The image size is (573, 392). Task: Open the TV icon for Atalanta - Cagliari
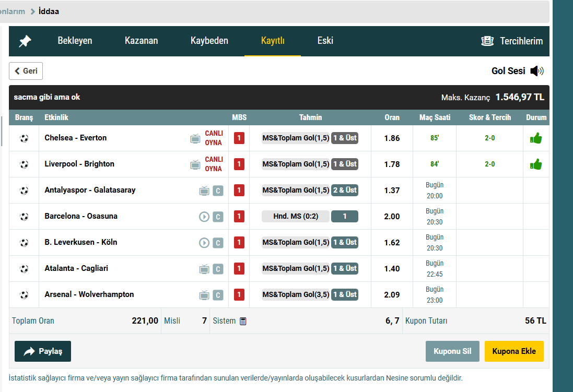[x=204, y=269]
